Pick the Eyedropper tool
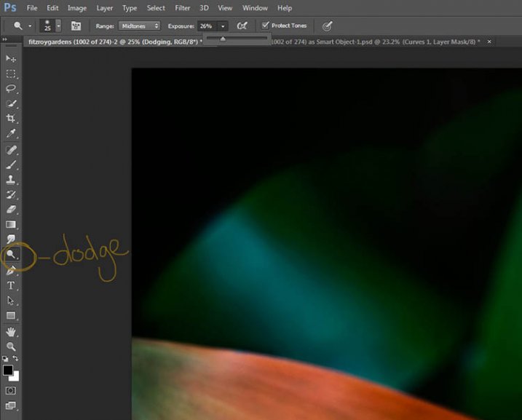This screenshot has width=522, height=420. pos(11,134)
